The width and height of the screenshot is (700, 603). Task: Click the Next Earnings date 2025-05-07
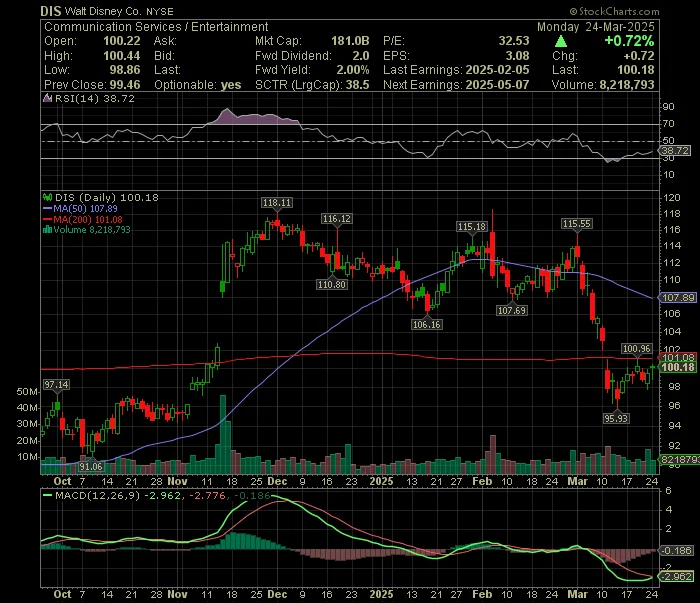pyautogui.click(x=497, y=85)
